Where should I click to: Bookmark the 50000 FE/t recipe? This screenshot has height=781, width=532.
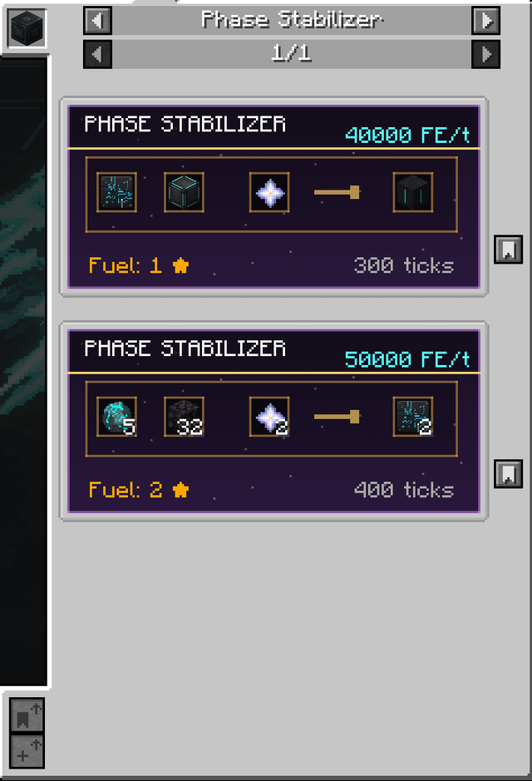point(507,473)
